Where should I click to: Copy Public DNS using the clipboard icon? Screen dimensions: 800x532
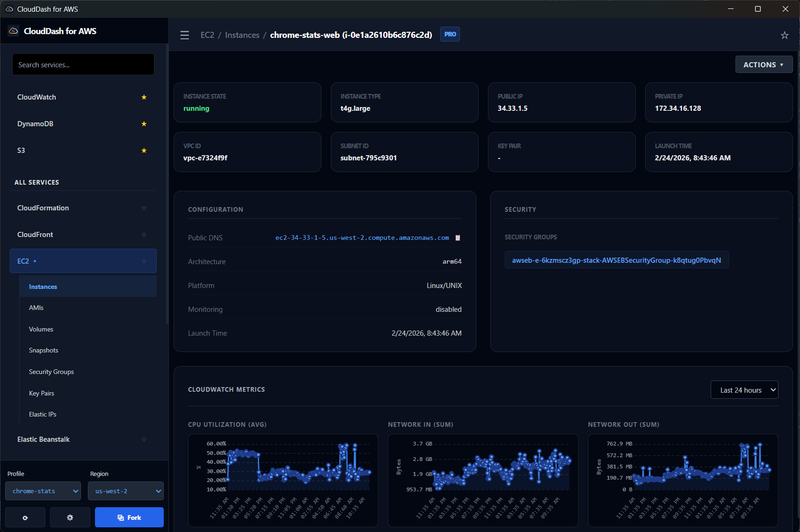coord(458,237)
